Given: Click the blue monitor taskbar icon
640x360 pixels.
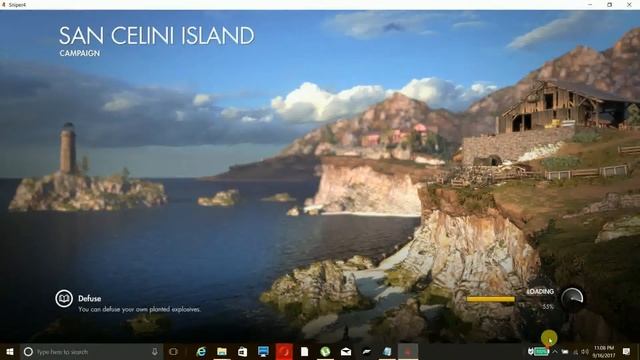Looking at the screenshot, I should point(263,352).
